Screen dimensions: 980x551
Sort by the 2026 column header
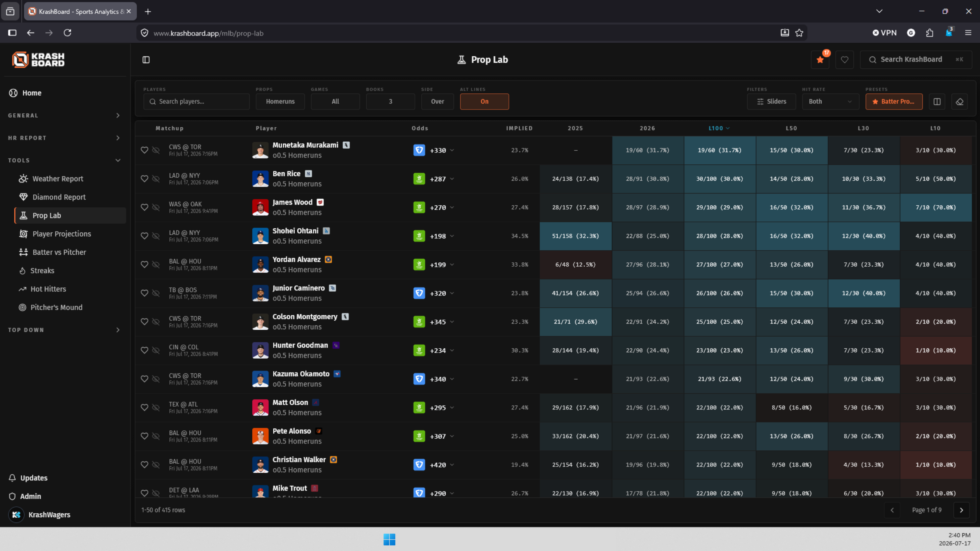(x=647, y=129)
